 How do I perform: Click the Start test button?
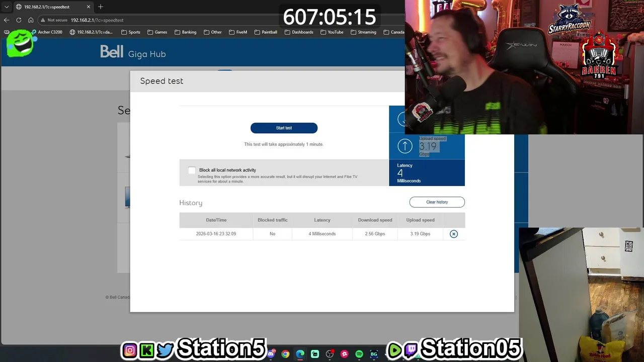tap(284, 128)
